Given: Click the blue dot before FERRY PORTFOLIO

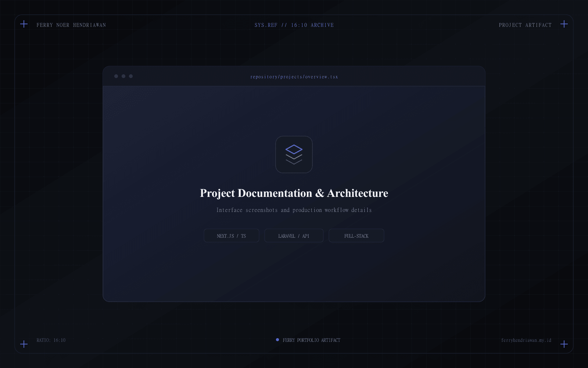Looking at the screenshot, I should click(277, 340).
